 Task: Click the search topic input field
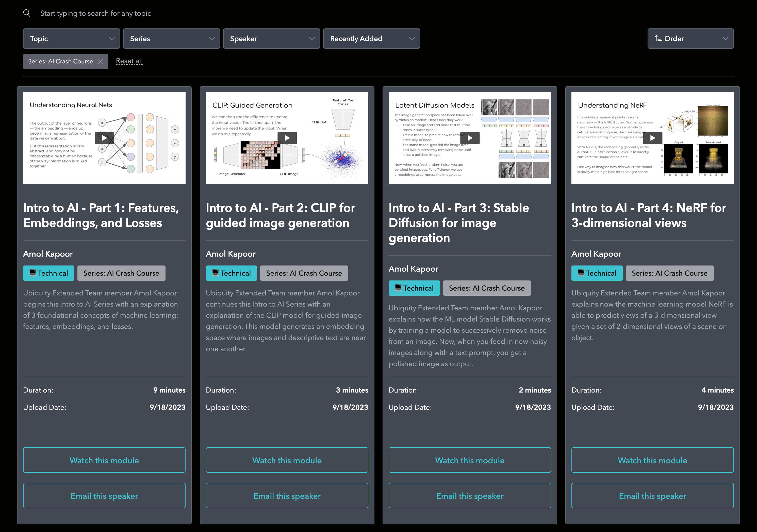96,13
